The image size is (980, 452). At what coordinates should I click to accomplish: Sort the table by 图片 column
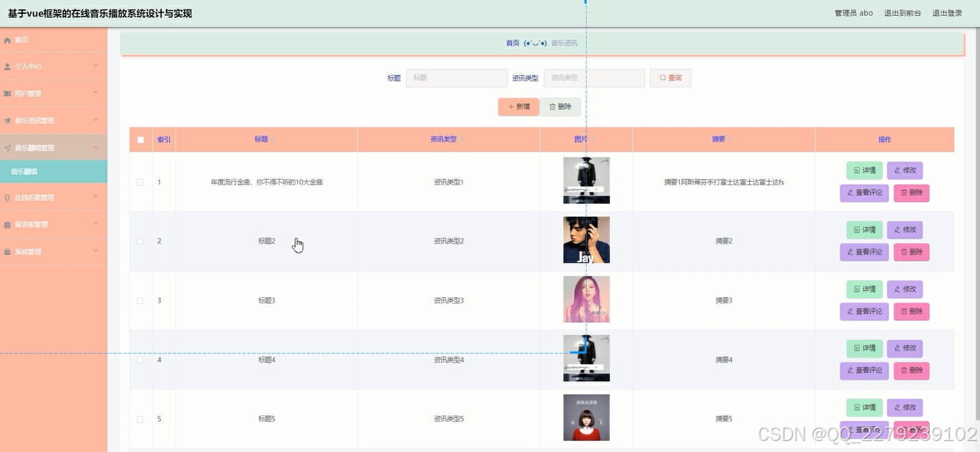click(x=593, y=140)
